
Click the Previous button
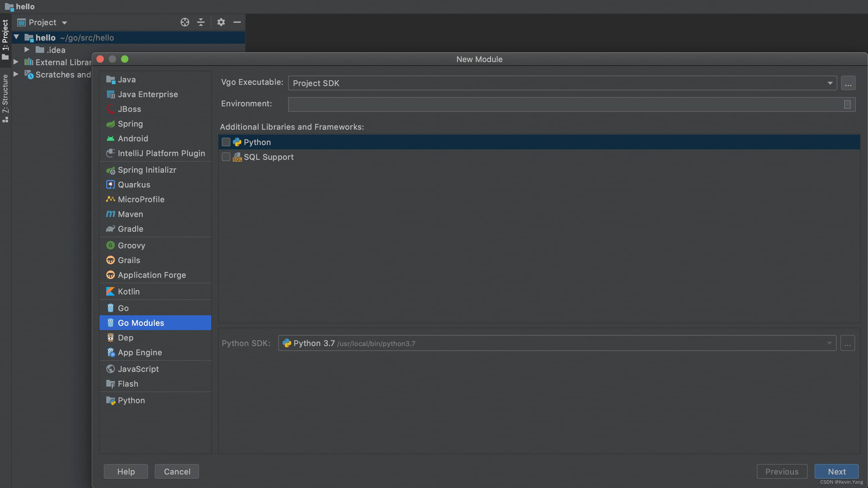(x=782, y=471)
